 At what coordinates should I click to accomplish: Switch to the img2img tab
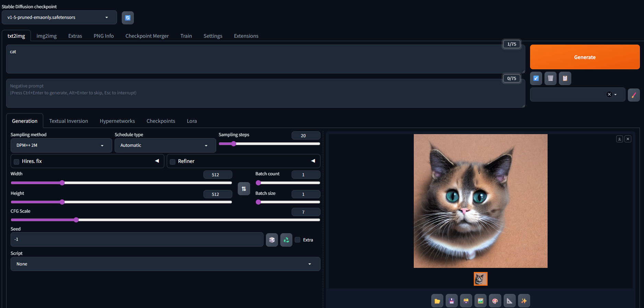tap(47, 36)
